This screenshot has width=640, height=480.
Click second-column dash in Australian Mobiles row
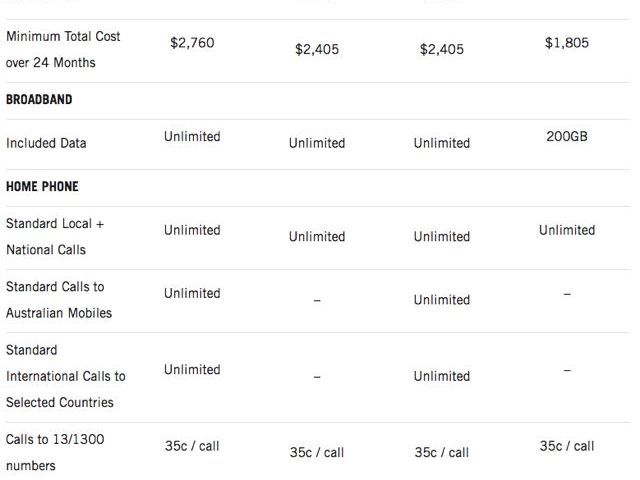[x=317, y=300]
